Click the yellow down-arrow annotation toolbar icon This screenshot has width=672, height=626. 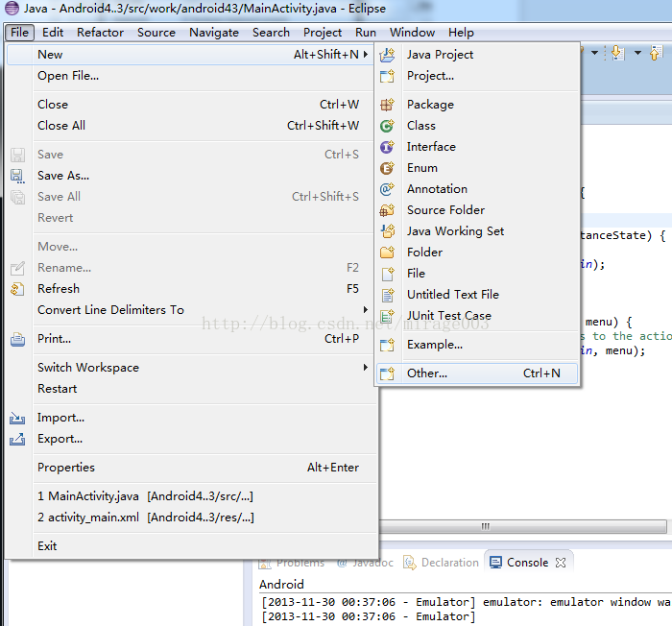pos(617,53)
